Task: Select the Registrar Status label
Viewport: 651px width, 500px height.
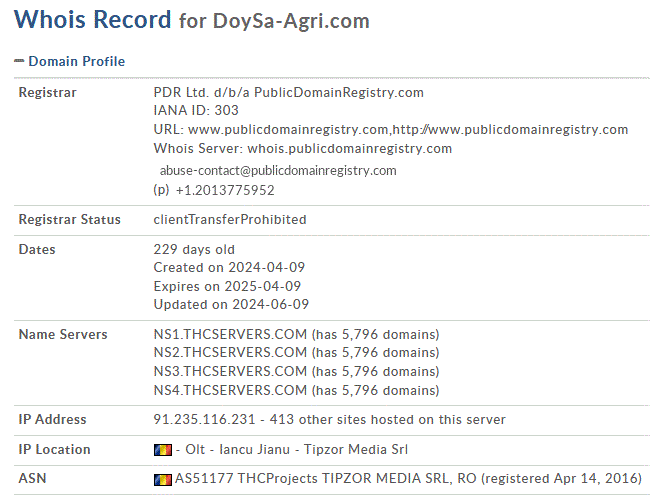Action: click(x=70, y=219)
